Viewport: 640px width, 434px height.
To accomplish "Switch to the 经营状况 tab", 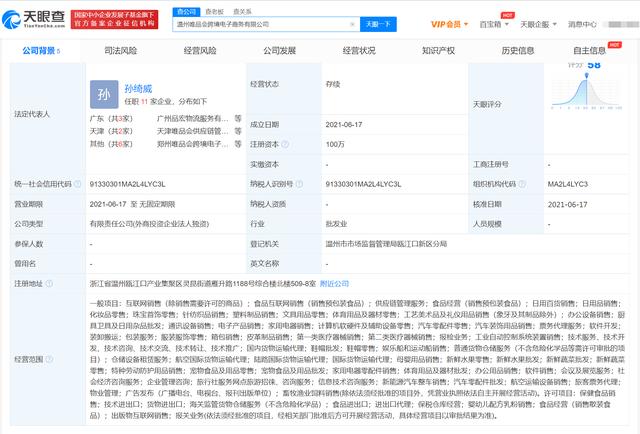I will point(359,51).
